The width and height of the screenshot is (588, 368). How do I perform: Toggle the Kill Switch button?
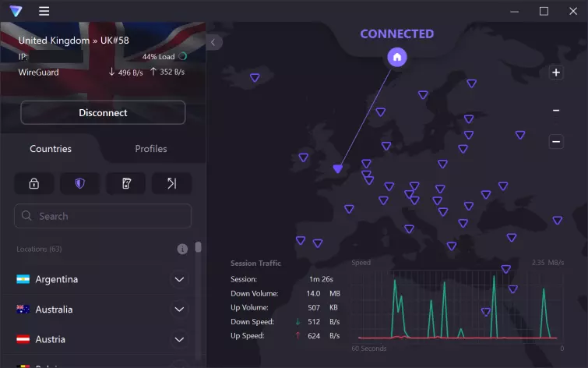[x=125, y=183]
